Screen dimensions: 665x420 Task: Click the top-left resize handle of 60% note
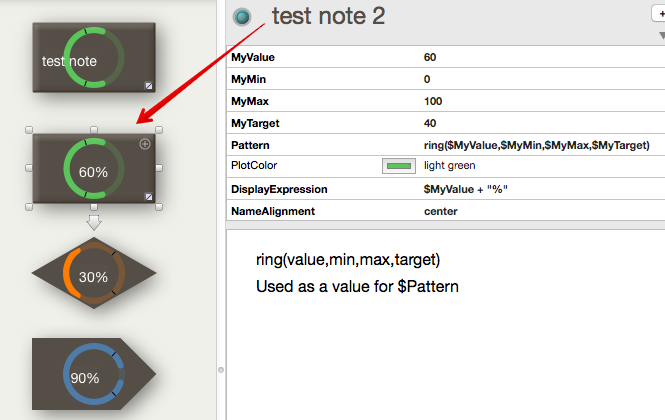pyautogui.click(x=29, y=130)
